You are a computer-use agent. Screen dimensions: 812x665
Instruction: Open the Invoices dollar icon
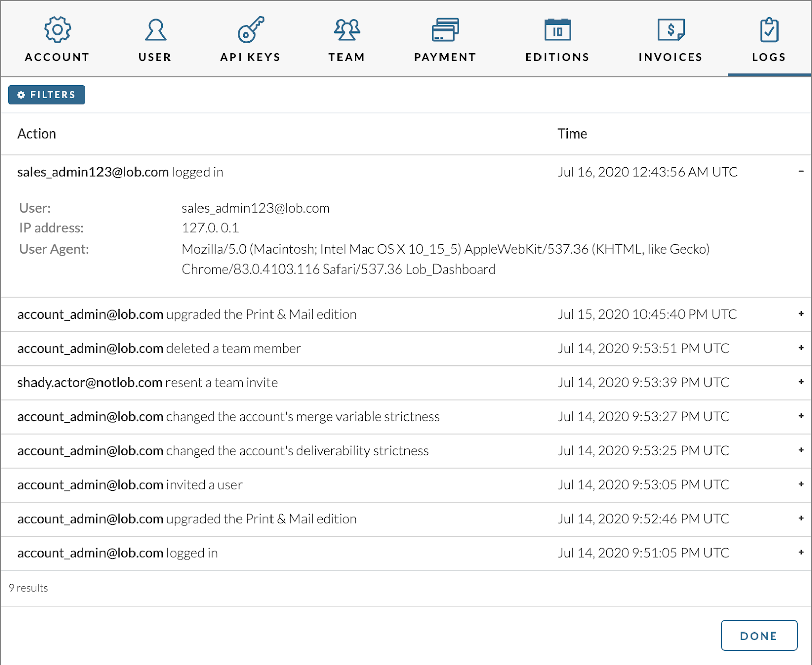point(671,29)
